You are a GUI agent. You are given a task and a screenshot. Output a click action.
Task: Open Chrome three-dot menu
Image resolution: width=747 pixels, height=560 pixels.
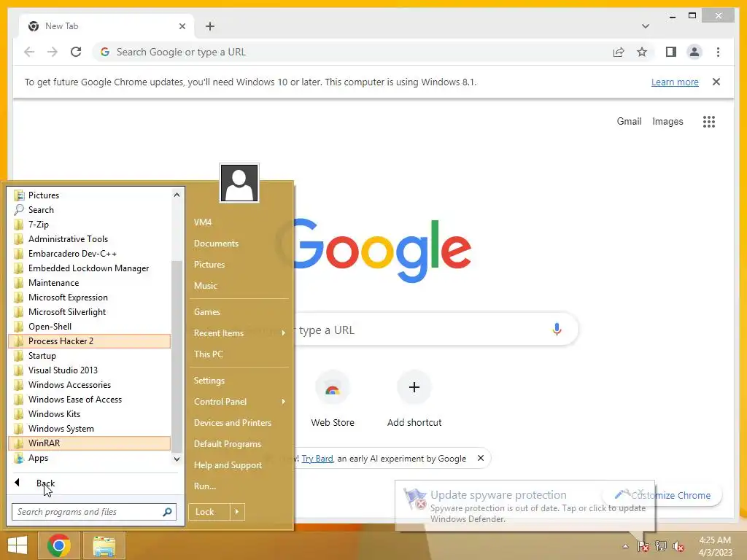point(718,52)
